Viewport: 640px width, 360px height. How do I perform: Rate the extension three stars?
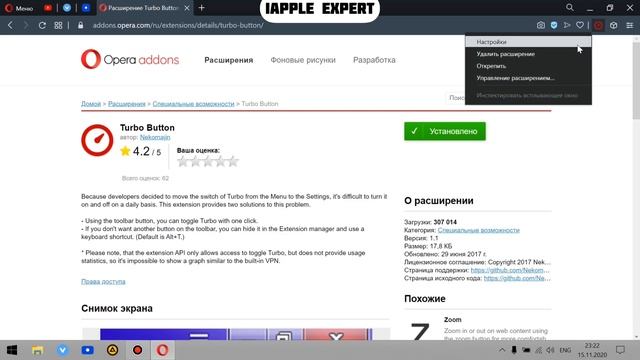pos(208,161)
